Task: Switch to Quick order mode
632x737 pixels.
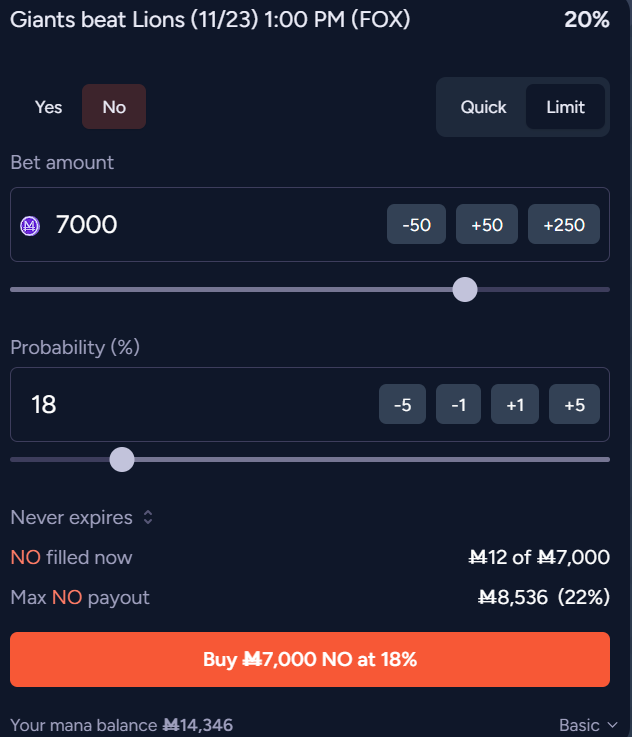Action: 483,107
